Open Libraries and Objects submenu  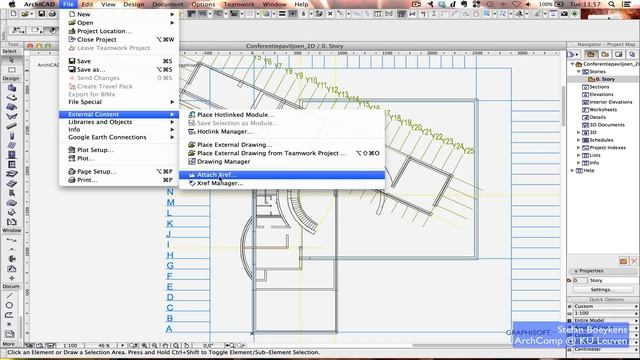point(119,122)
